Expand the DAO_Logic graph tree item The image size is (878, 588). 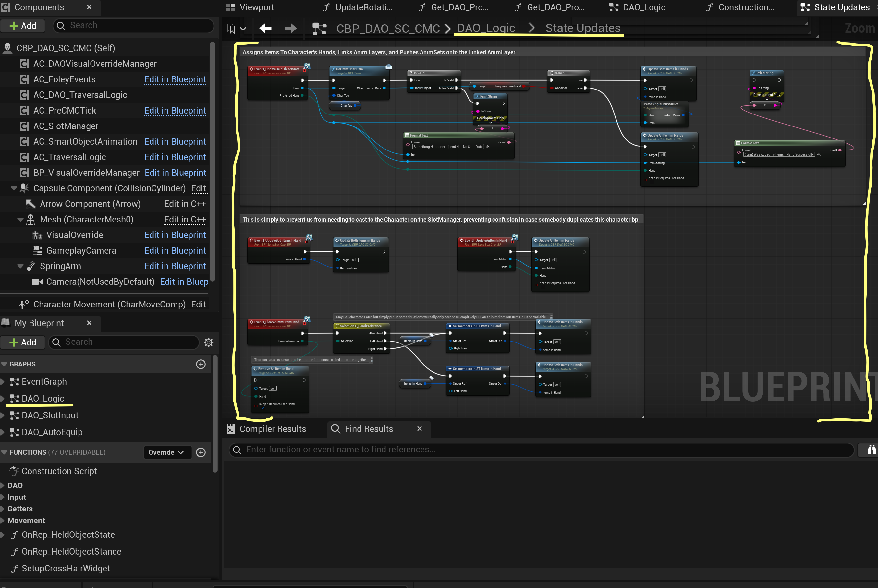pyautogui.click(x=3, y=398)
